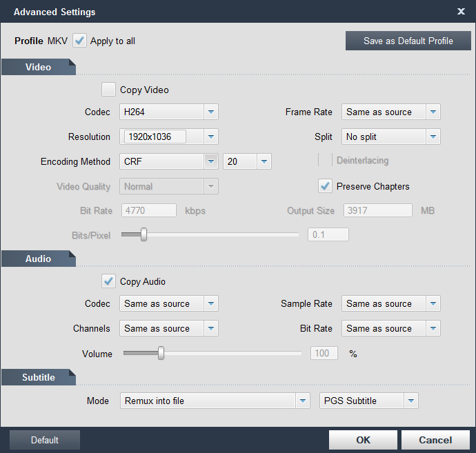Open the Frame Rate dropdown

click(x=433, y=112)
